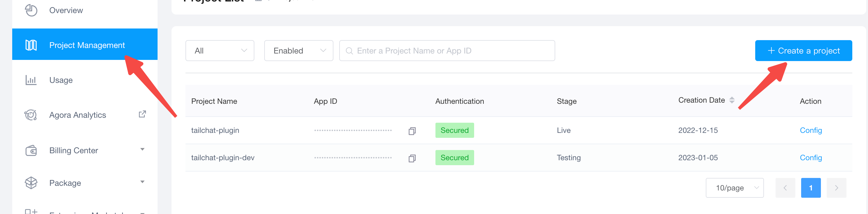Open the Enabled status dropdown
The width and height of the screenshot is (868, 214).
[x=299, y=51]
